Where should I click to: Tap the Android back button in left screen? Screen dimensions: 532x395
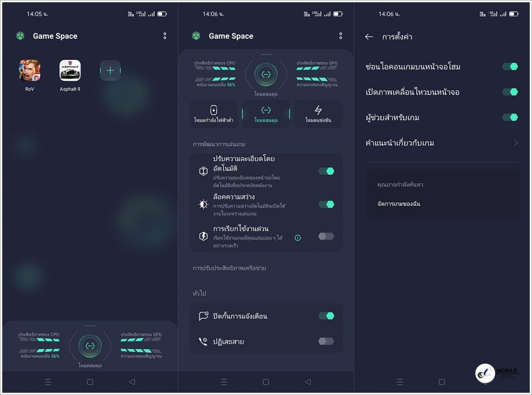point(132,382)
